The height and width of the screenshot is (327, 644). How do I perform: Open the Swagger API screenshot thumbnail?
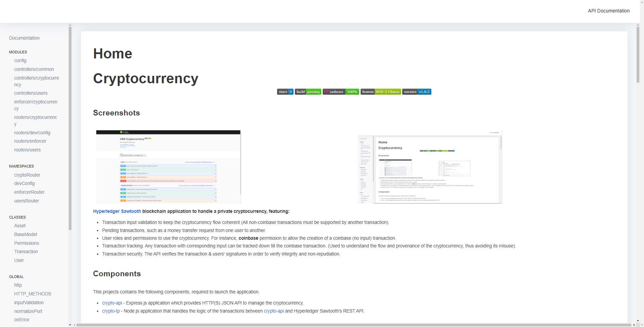tap(168, 167)
